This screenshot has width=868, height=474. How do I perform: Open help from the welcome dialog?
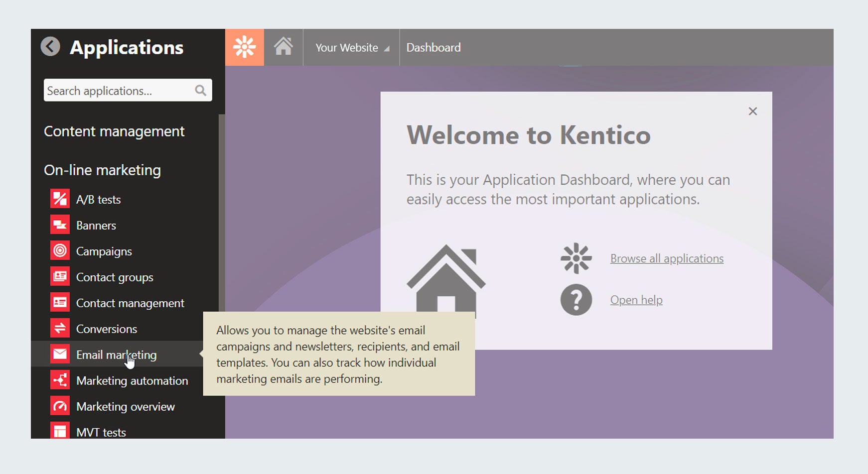tap(636, 299)
